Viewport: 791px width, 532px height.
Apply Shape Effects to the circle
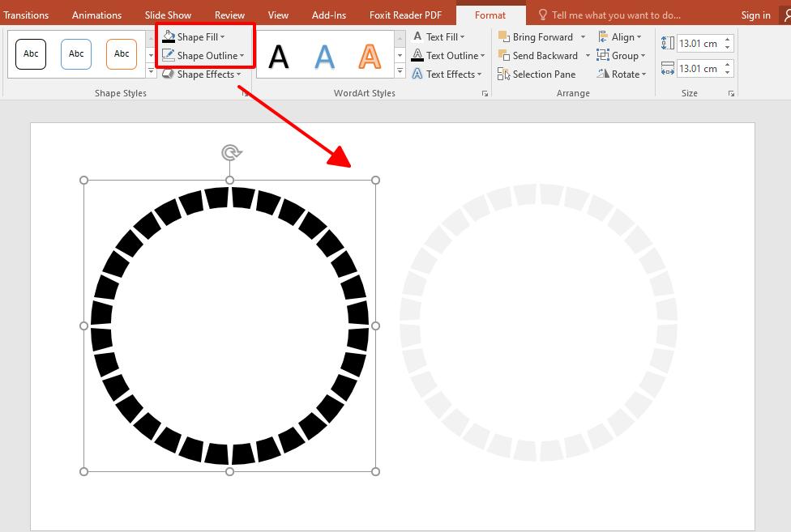pos(202,74)
